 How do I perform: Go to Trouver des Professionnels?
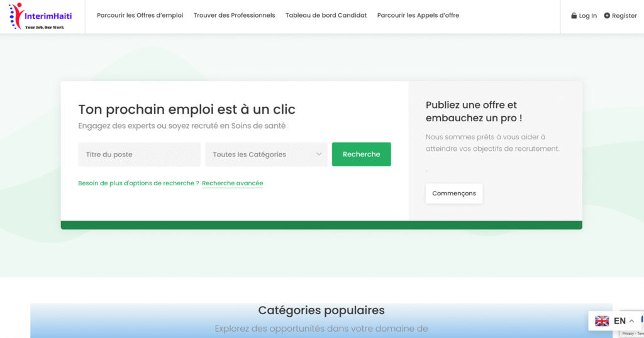234,16
